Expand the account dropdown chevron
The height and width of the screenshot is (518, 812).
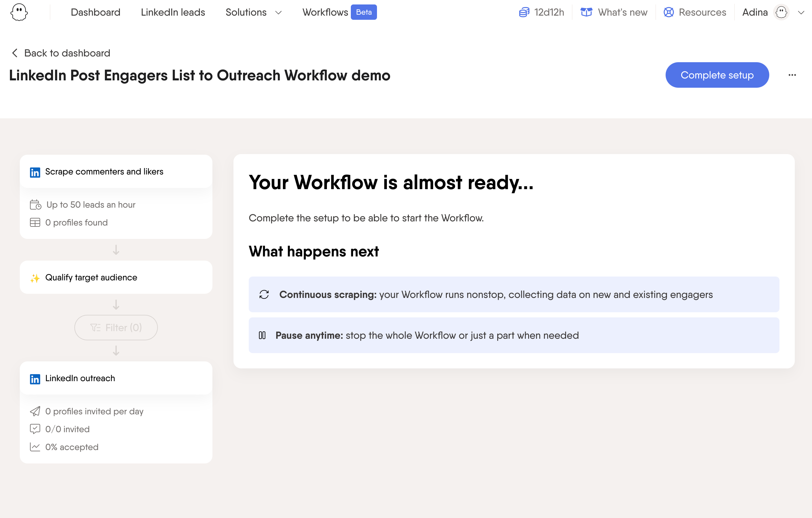point(801,13)
